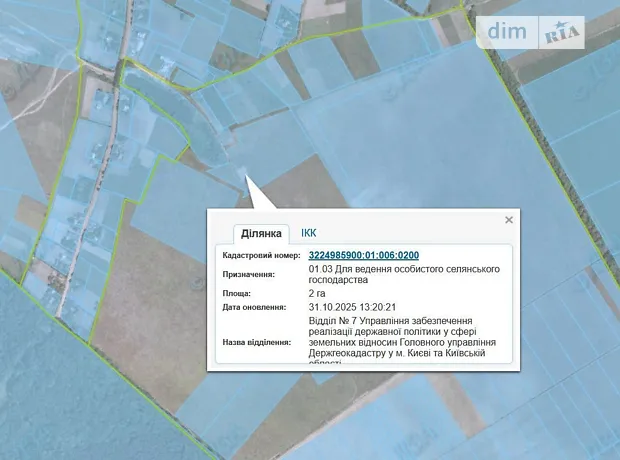Select the Ділянка tab
Image resolution: width=620 pixels, height=460 pixels.
click(261, 234)
